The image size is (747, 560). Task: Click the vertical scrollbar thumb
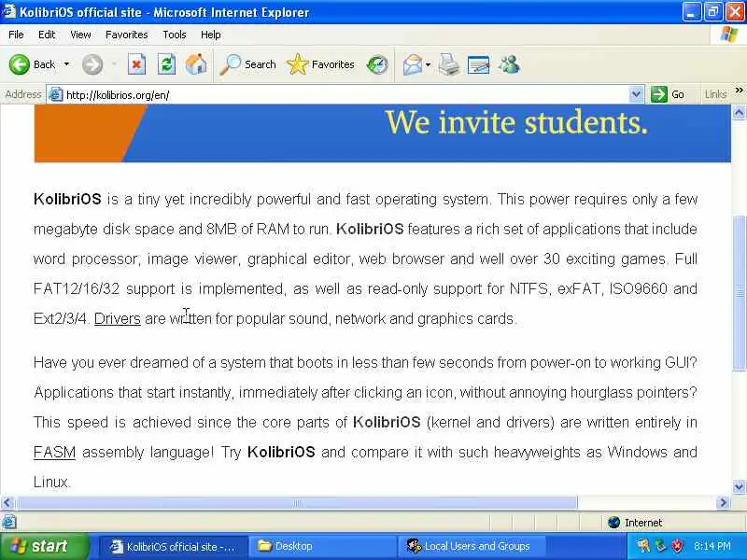click(739, 292)
